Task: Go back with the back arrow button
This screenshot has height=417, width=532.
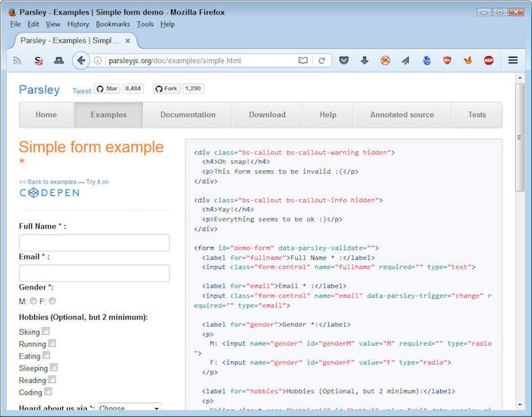Action: pyautogui.click(x=81, y=61)
